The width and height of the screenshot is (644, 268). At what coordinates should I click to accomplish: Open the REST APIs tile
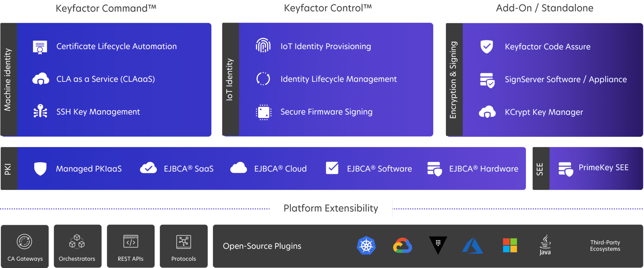[x=131, y=246]
